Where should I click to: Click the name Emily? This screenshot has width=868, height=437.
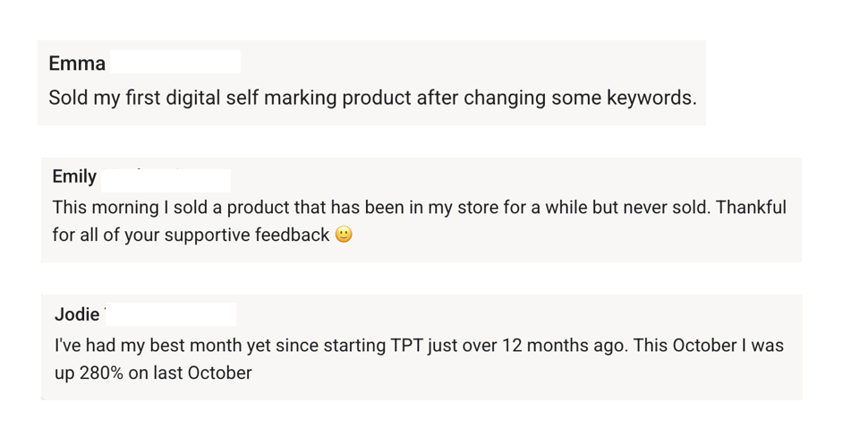point(74,176)
